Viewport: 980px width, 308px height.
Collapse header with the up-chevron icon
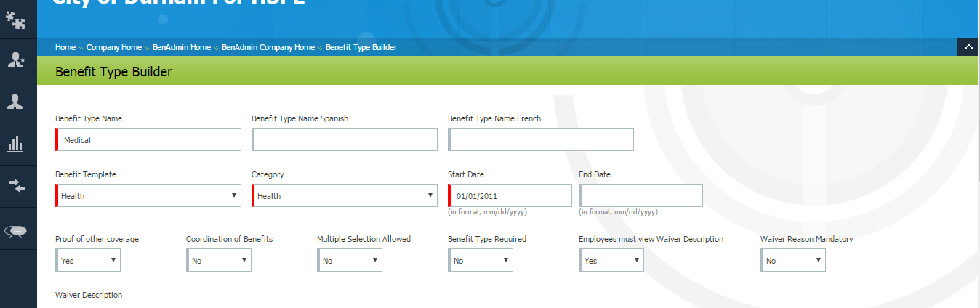tap(968, 47)
